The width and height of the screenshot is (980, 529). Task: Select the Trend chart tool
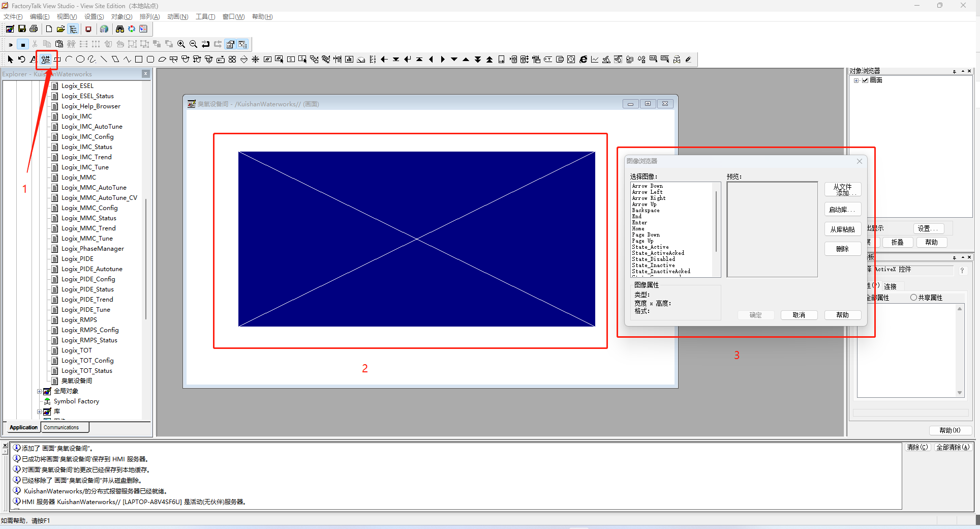pos(595,60)
